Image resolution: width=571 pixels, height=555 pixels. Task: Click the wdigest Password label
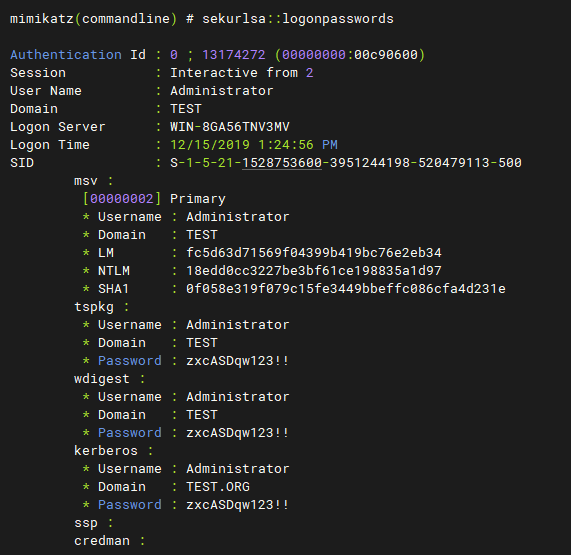pos(129,433)
